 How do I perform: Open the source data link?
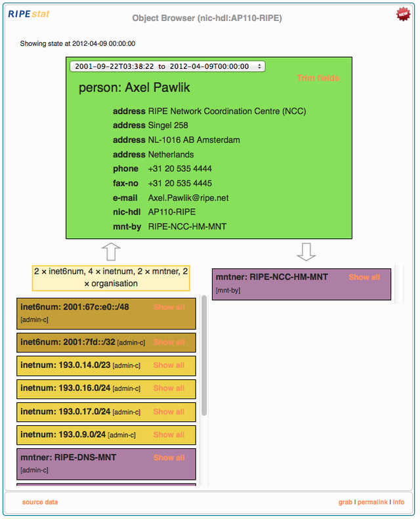[40, 502]
